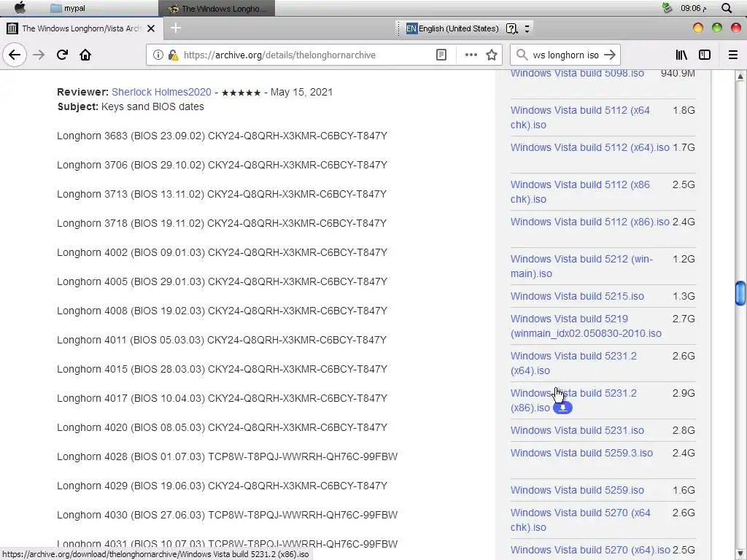Open Windows Vista build 5219 winmain_idx02 link

pos(586,326)
